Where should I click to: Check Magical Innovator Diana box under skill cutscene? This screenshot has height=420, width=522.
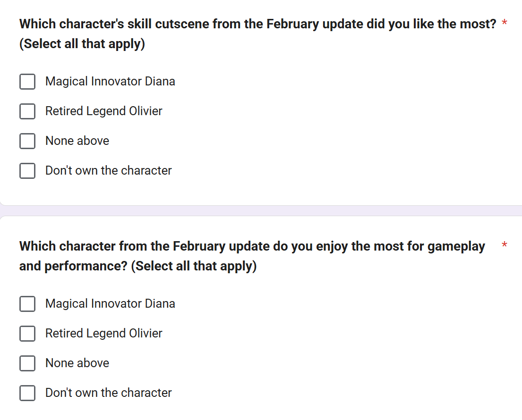pyautogui.click(x=27, y=82)
